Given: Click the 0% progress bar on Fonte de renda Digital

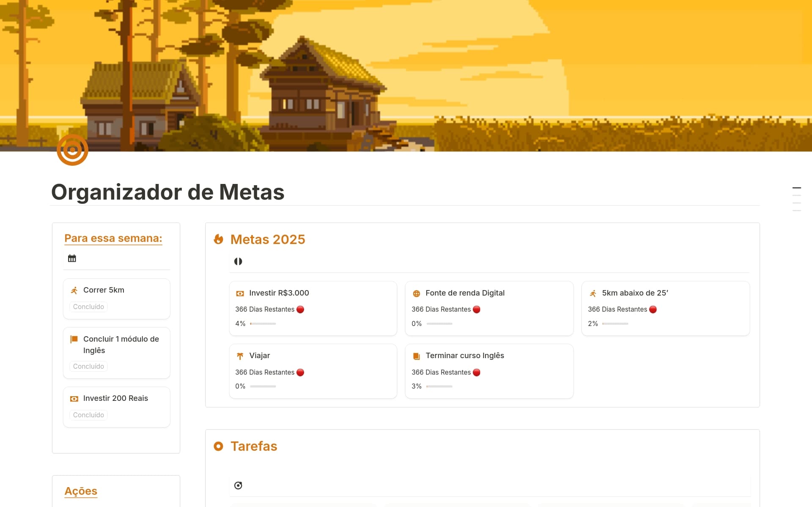Looking at the screenshot, I should pos(439,323).
